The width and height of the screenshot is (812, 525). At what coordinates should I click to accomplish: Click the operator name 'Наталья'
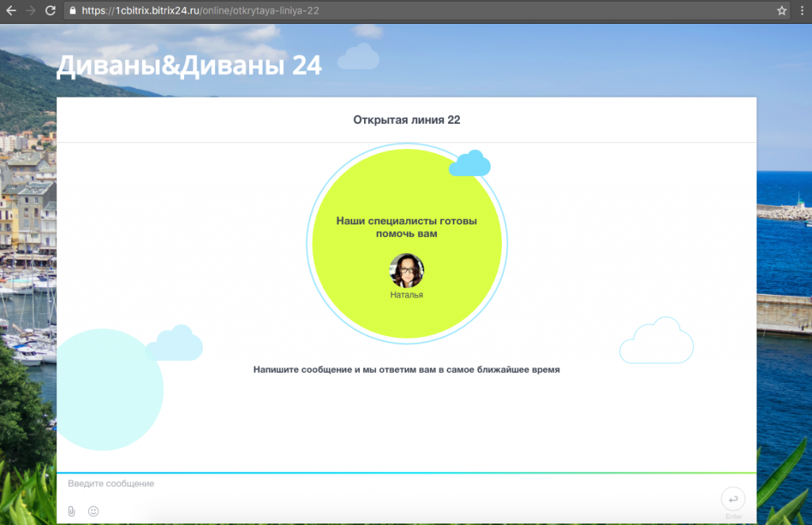coord(407,294)
